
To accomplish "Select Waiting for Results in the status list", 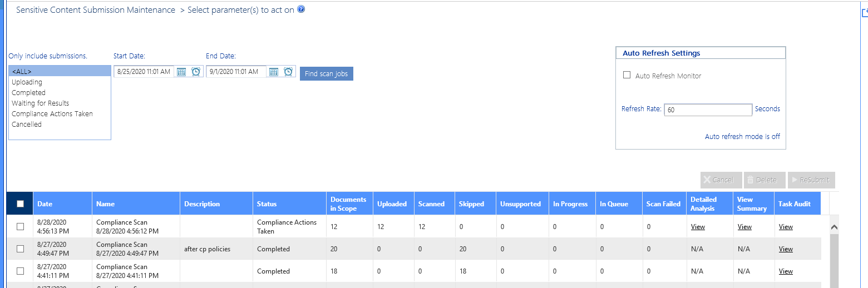I will (41, 103).
